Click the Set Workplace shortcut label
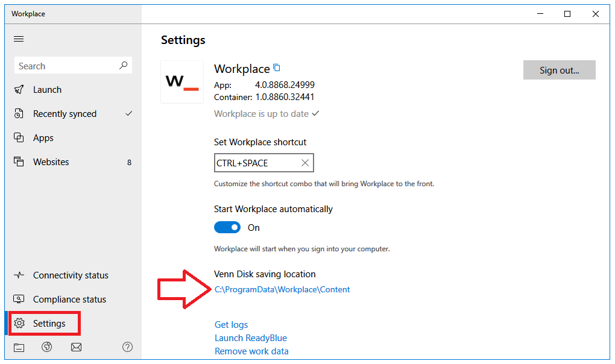 point(260,142)
